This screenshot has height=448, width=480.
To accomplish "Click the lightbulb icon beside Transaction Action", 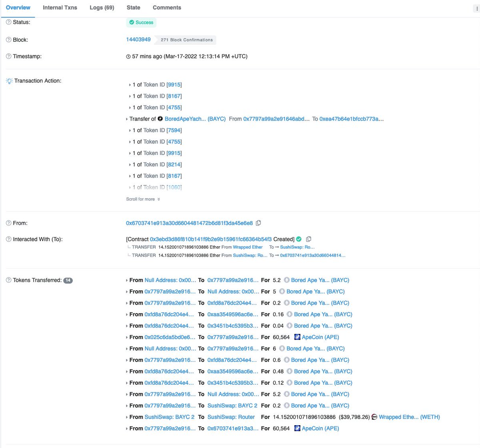I will (x=9, y=81).
